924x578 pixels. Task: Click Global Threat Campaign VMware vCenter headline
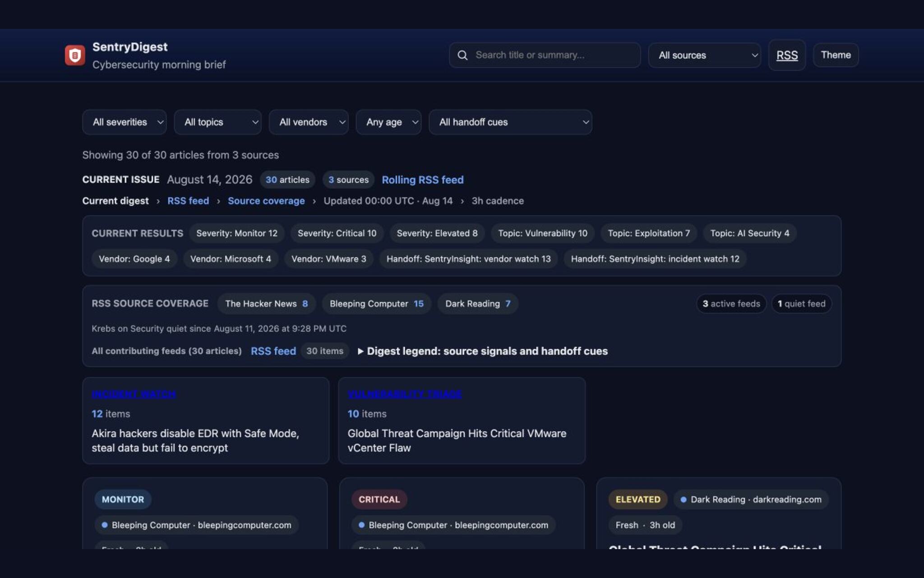457,441
